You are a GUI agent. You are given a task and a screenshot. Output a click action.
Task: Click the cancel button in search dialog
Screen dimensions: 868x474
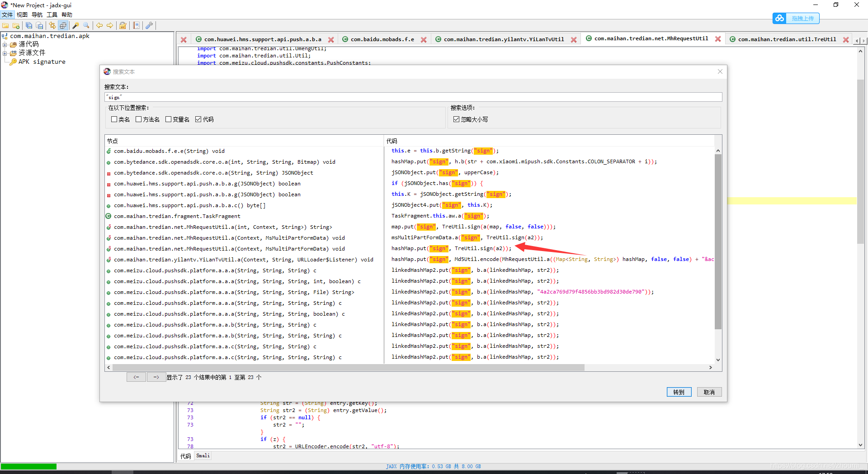pos(709,392)
